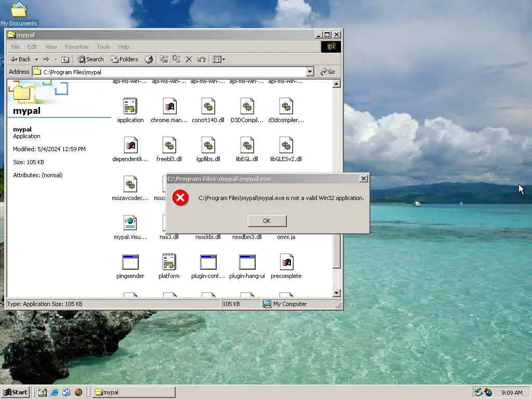Open the Edit menu
Image resolution: width=532 pixels, height=399 pixels.
pyautogui.click(x=32, y=47)
